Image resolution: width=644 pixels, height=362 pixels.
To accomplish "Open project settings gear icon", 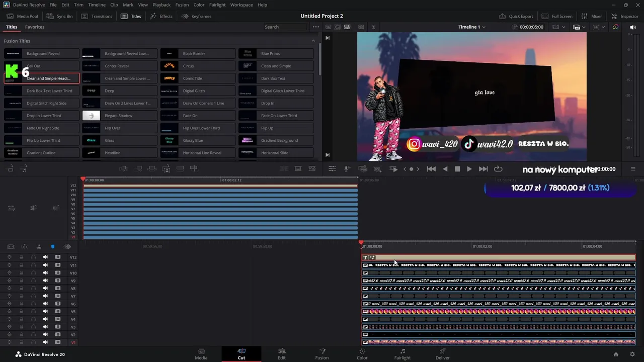I will (x=632, y=354).
